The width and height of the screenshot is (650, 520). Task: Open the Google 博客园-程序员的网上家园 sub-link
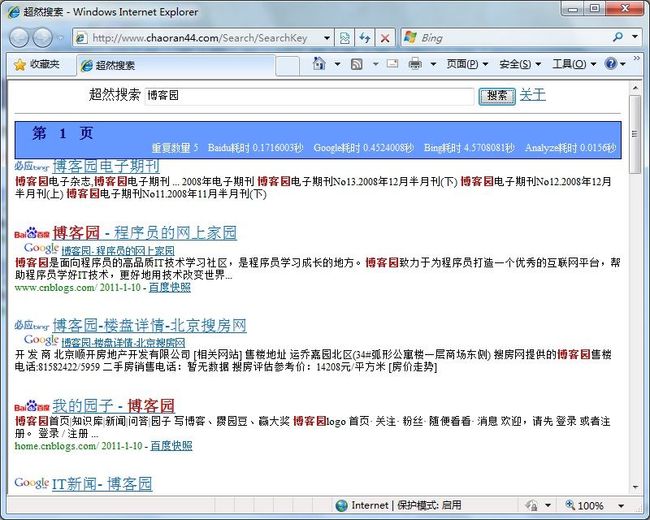pyautogui.click(x=118, y=250)
